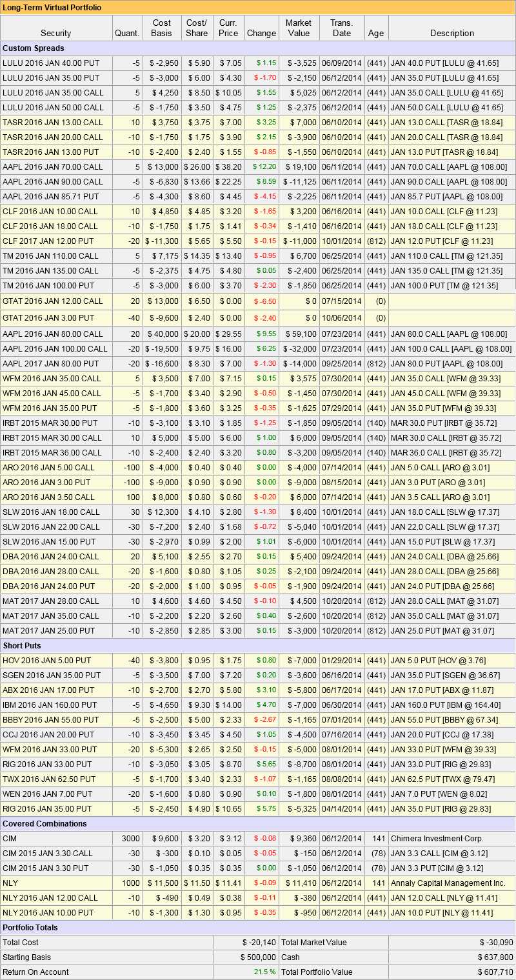Select WEN 2016 JAN 7.00 PUT security
Image resolution: width=516 pixels, height=980 pixels.
click(x=48, y=794)
